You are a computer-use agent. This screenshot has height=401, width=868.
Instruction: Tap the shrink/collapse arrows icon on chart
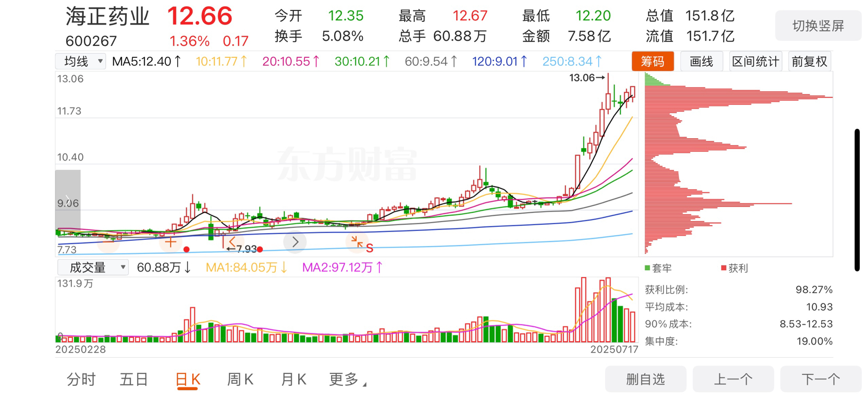click(x=357, y=241)
